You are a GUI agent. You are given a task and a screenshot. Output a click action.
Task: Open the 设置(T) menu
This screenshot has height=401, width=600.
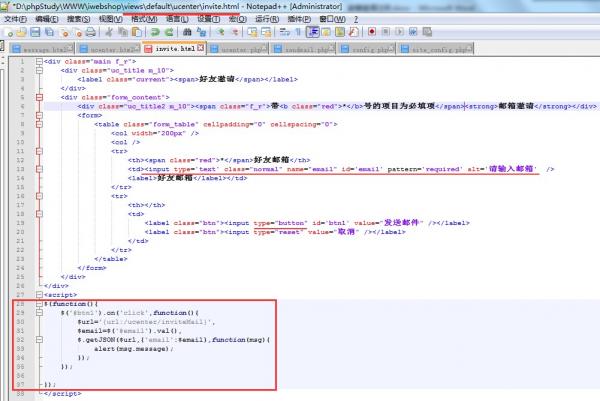[209, 19]
